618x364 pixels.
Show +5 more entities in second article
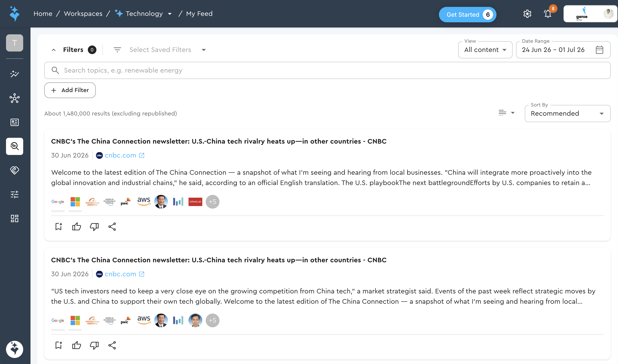click(x=212, y=320)
